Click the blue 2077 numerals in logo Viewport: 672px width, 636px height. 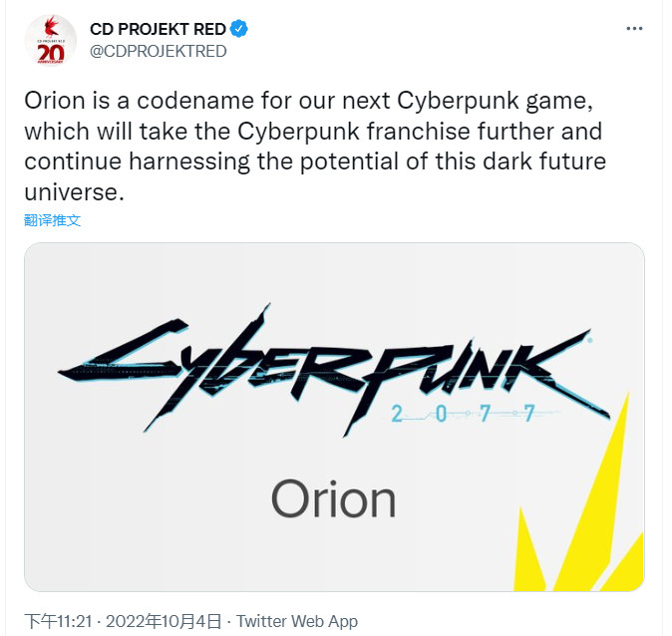tap(463, 414)
